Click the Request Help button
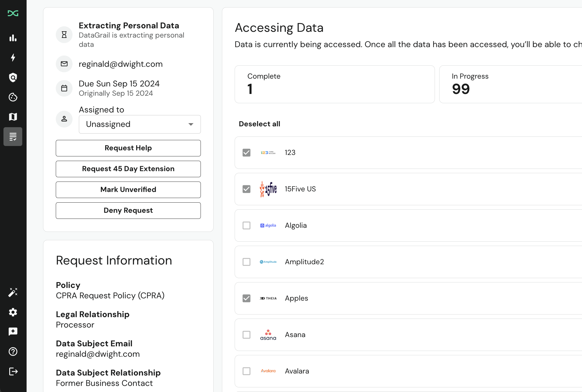The width and height of the screenshot is (582, 392). click(x=128, y=148)
